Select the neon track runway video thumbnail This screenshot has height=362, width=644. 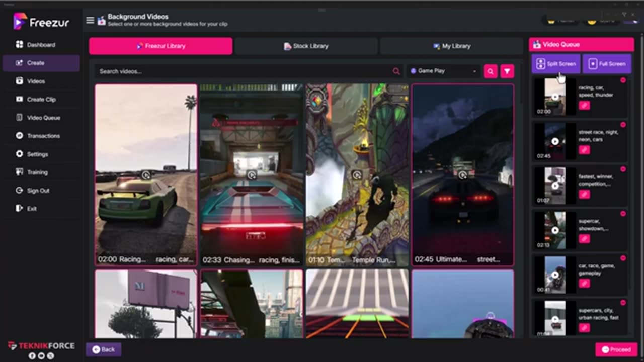pos(357,304)
